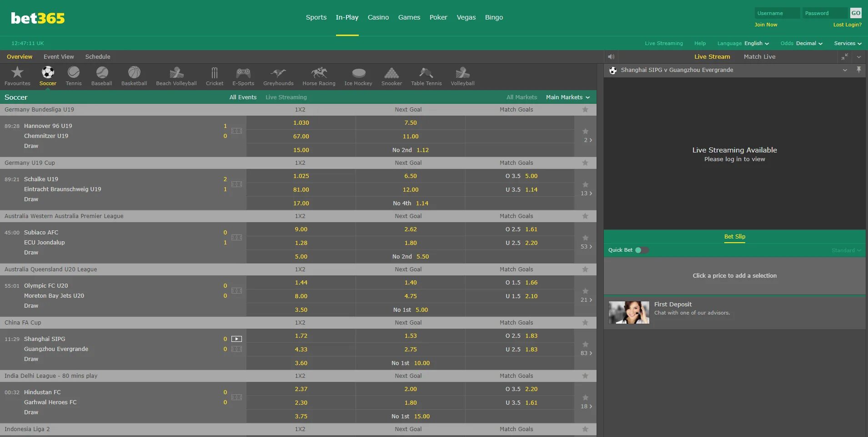The image size is (868, 437).
Task: Open the Poker top menu
Action: 438,17
